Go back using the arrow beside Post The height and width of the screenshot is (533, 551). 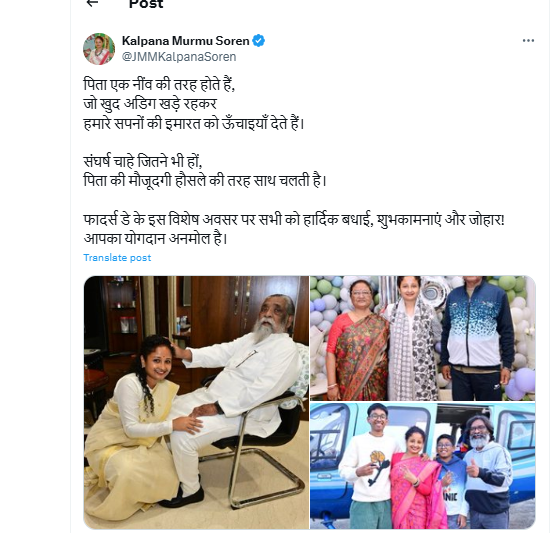pos(92,3)
